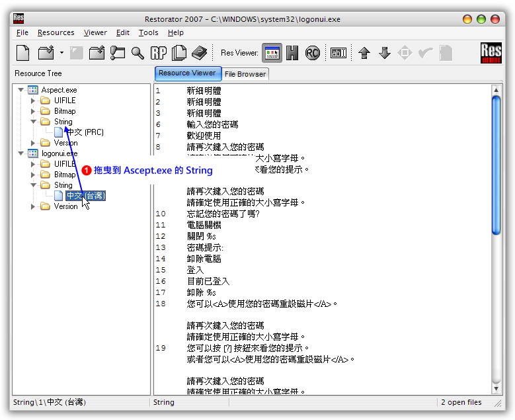The height and width of the screenshot is (420, 515).
Task: Switch to RC view mode
Action: 312,53
